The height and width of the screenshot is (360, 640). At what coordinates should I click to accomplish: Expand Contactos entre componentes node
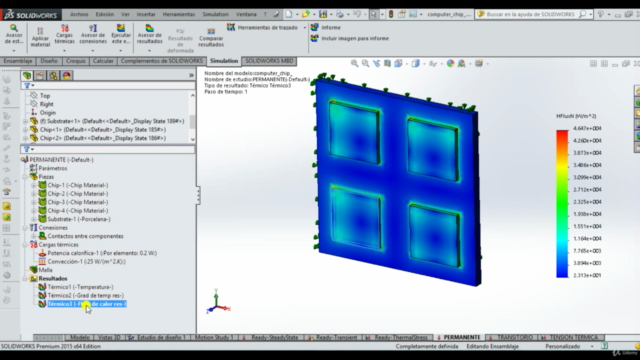click(34, 236)
